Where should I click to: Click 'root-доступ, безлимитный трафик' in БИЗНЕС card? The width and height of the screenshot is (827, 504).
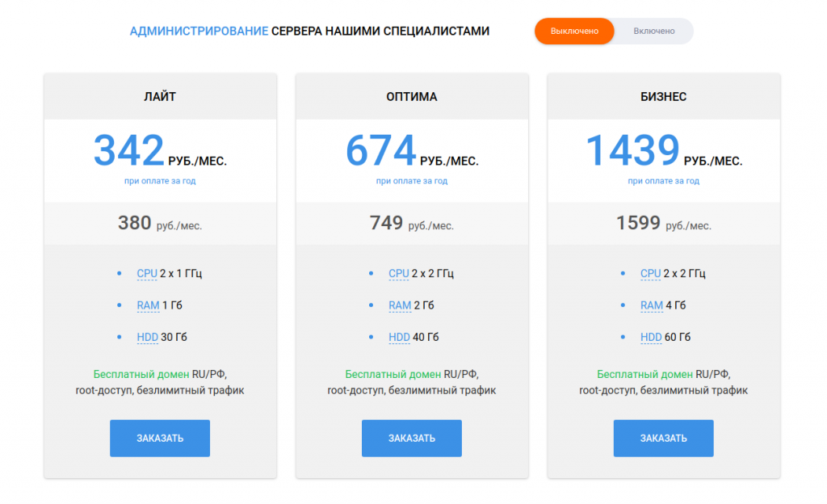coord(664,391)
